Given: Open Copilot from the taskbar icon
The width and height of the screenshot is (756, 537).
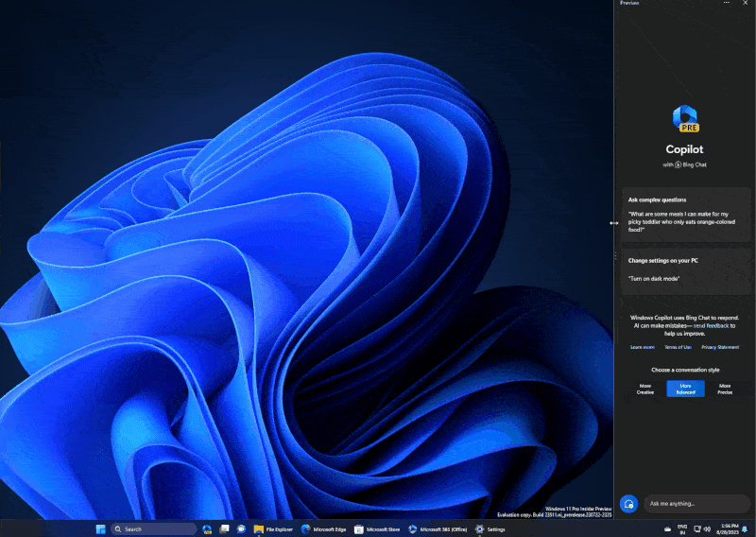Looking at the screenshot, I should coord(207,529).
